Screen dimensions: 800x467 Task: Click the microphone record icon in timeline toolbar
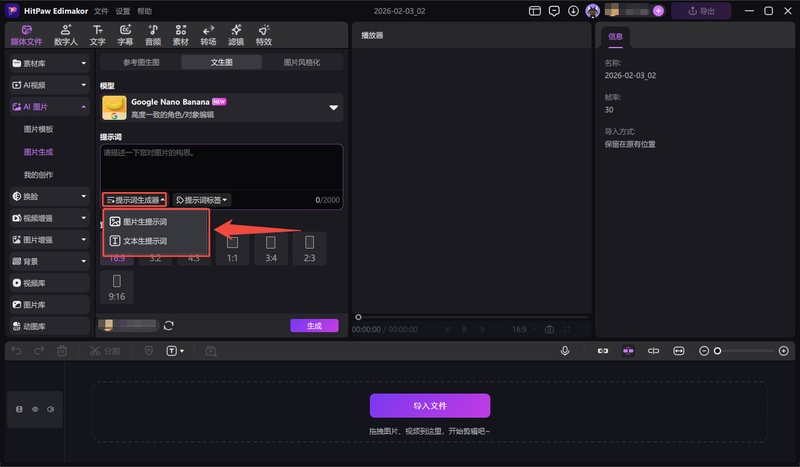[x=565, y=351]
